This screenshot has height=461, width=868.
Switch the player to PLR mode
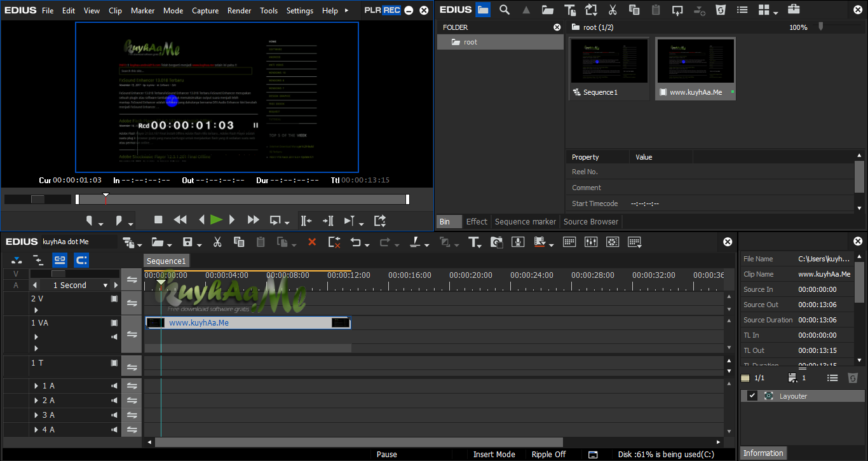point(372,10)
